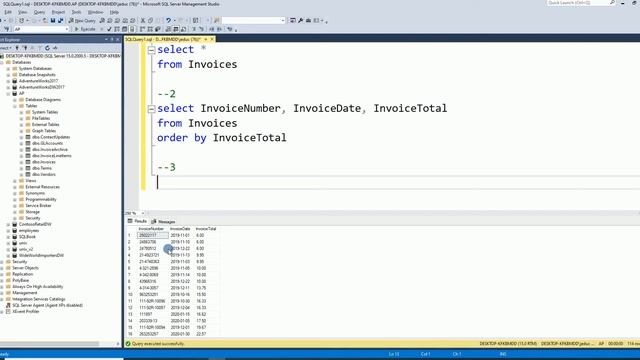Collapse the second select statement block
Image resolution: width=640 pixels, height=360 pixels.
[x=151, y=109]
